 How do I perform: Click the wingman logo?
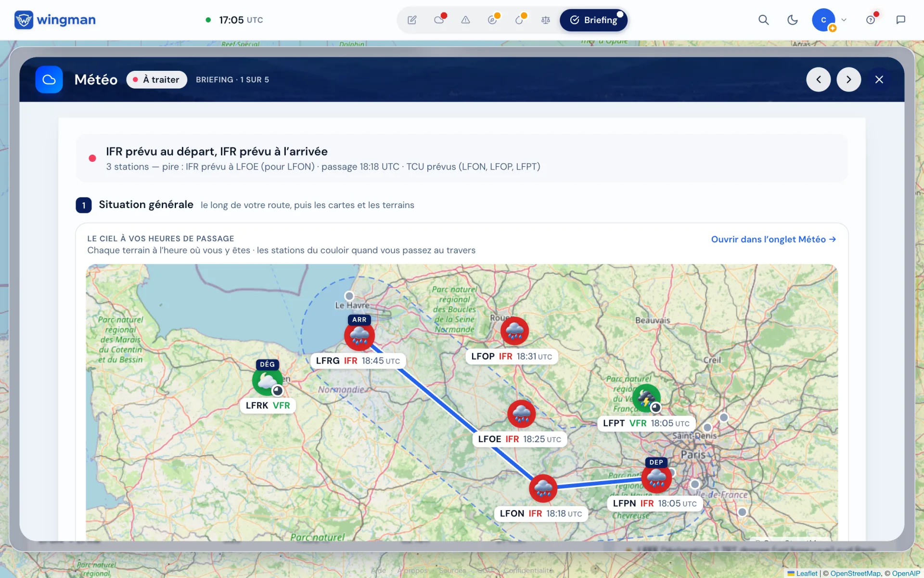click(55, 20)
